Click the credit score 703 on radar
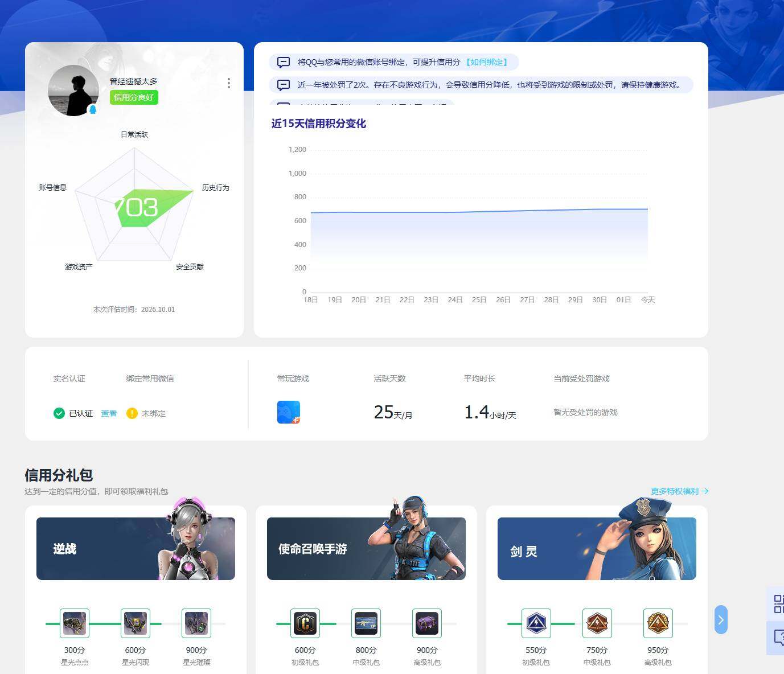784x674 pixels. tap(137, 207)
